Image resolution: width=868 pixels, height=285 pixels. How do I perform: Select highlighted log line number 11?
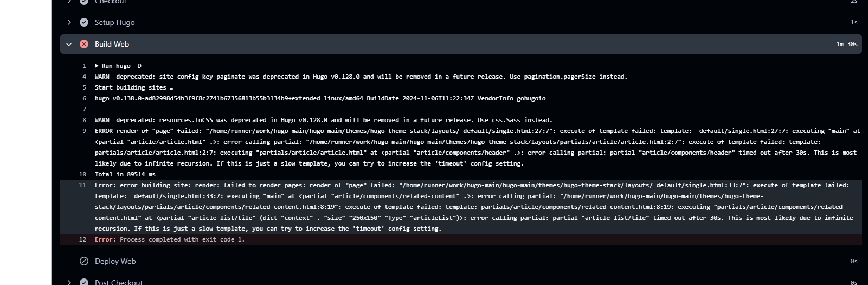(82, 185)
